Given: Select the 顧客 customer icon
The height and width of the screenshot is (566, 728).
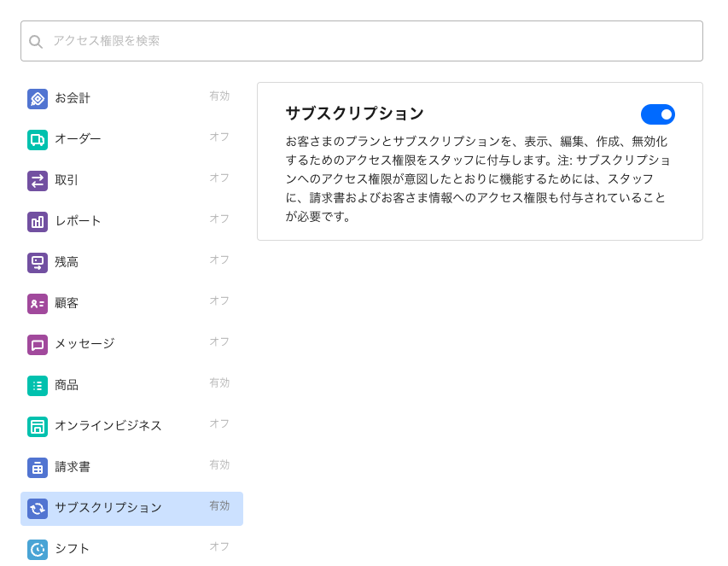Looking at the screenshot, I should click(38, 304).
